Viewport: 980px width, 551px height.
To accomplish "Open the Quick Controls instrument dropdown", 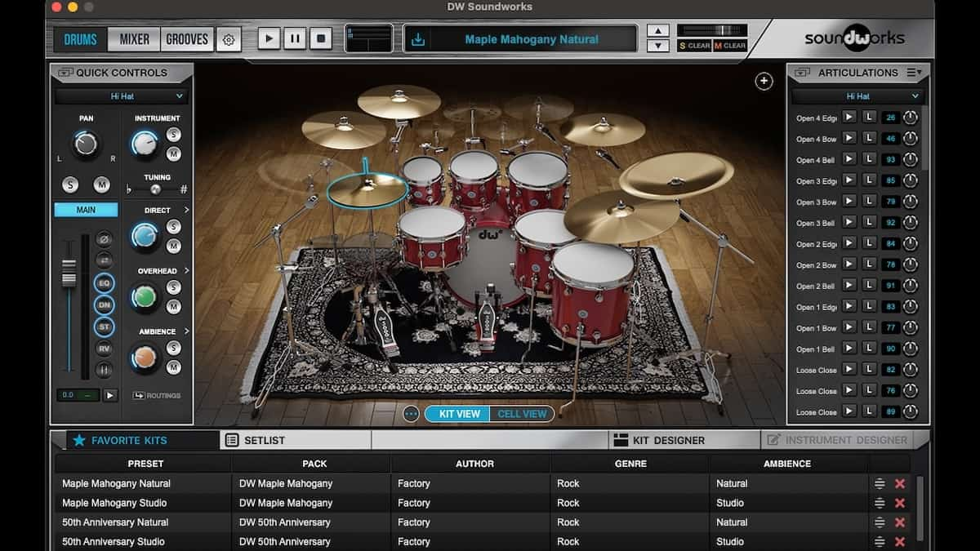I will [121, 96].
